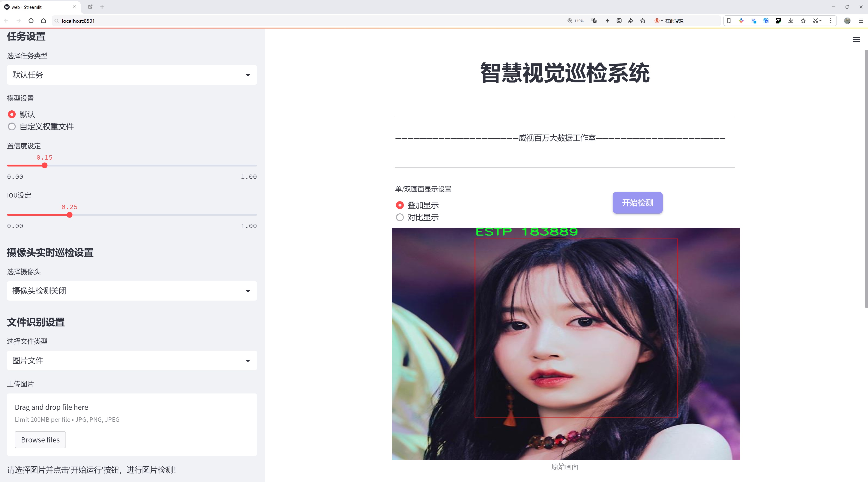
Task: Click the browser reload icon
Action: [x=31, y=21]
